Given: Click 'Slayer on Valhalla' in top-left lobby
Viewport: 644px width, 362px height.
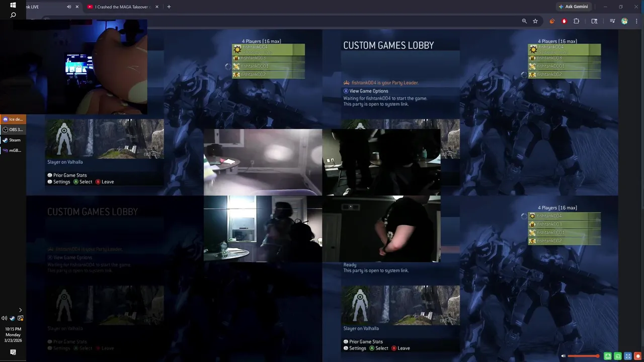Looking at the screenshot, I should [65, 162].
